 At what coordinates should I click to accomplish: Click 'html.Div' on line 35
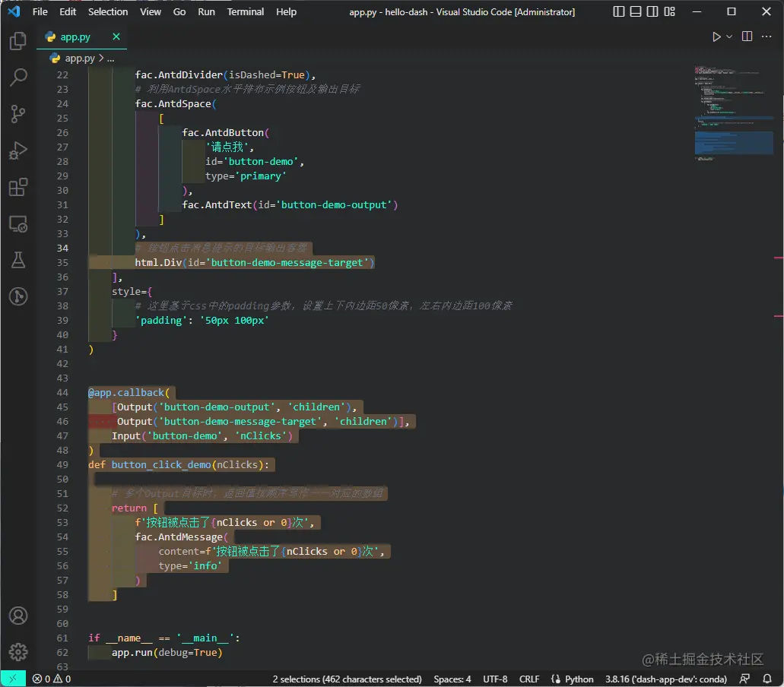(x=158, y=263)
